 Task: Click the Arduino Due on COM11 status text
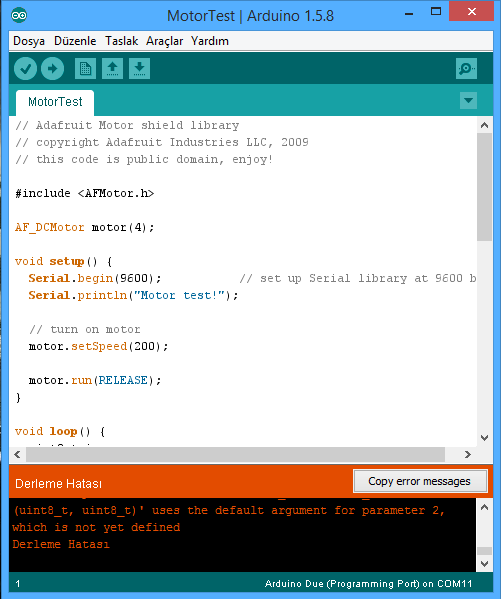(x=368, y=584)
